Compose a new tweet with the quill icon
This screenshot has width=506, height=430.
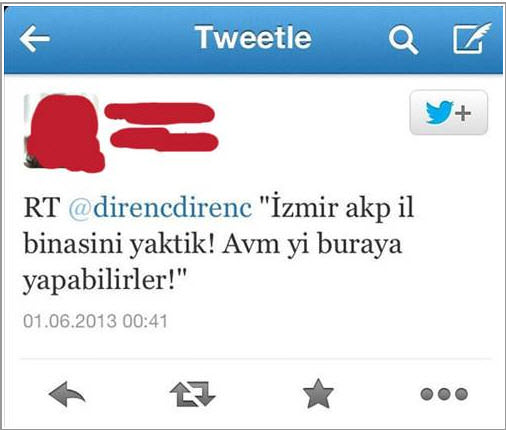472,38
